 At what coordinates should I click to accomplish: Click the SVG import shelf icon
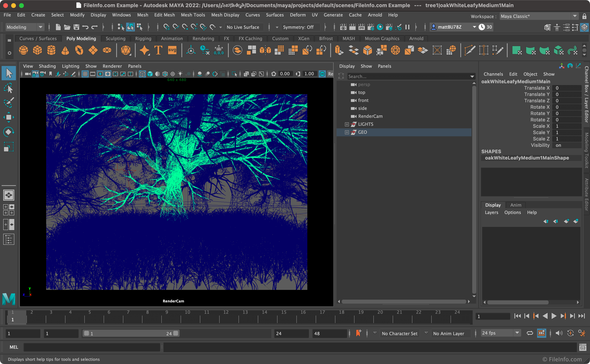click(172, 50)
